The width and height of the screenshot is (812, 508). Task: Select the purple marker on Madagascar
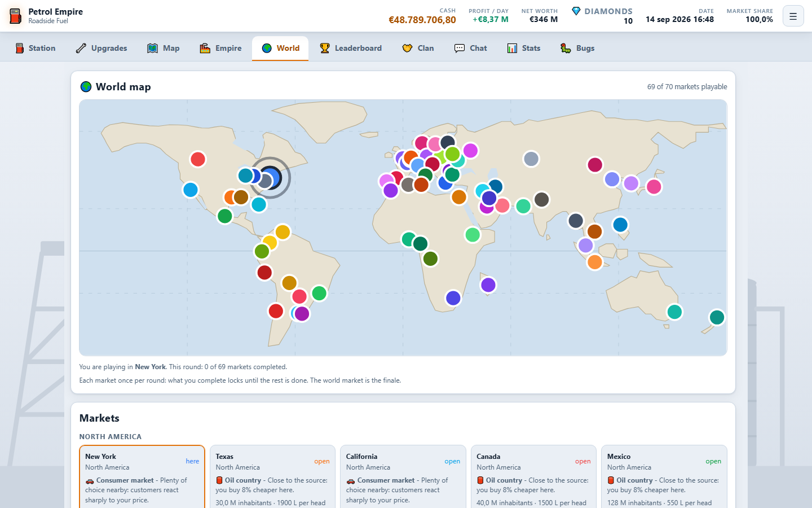(x=488, y=285)
